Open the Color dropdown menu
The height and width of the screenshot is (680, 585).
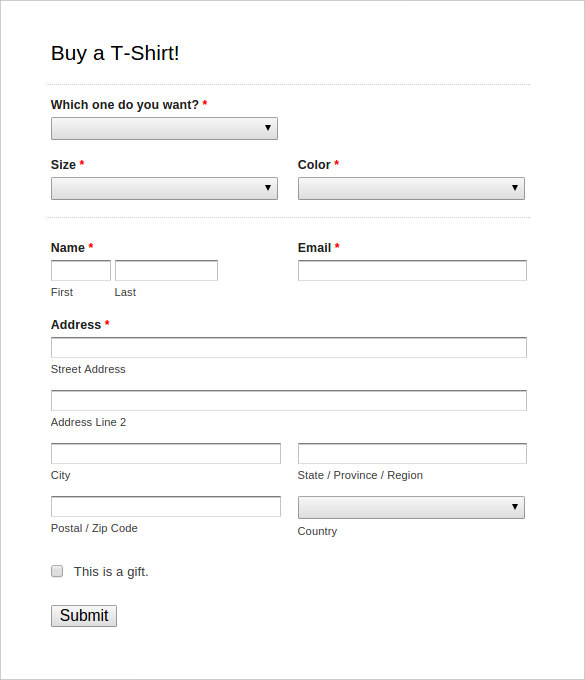click(x=411, y=188)
